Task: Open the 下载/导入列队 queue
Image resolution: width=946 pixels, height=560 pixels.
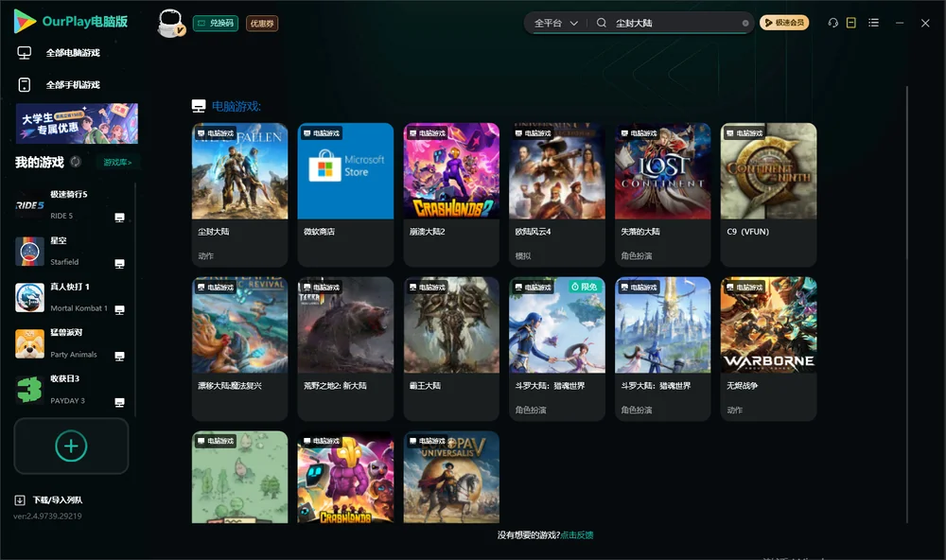Action: [x=48, y=499]
